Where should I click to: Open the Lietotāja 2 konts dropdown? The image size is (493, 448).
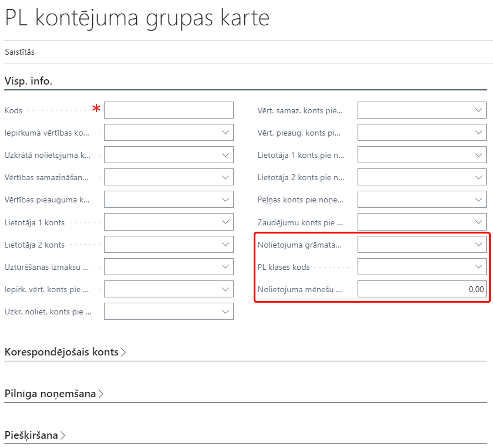225,244
